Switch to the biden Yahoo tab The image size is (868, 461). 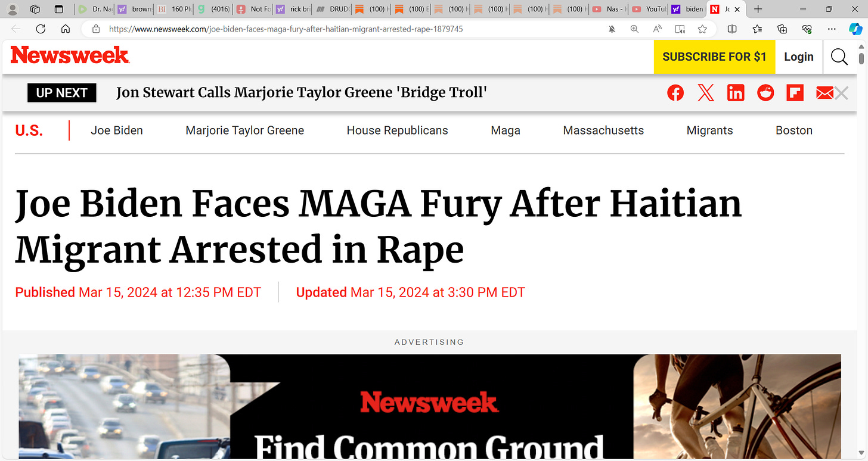(x=687, y=9)
